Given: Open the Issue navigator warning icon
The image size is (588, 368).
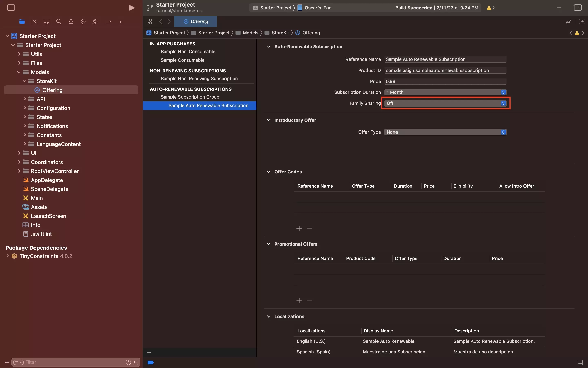Looking at the screenshot, I should tap(71, 21).
